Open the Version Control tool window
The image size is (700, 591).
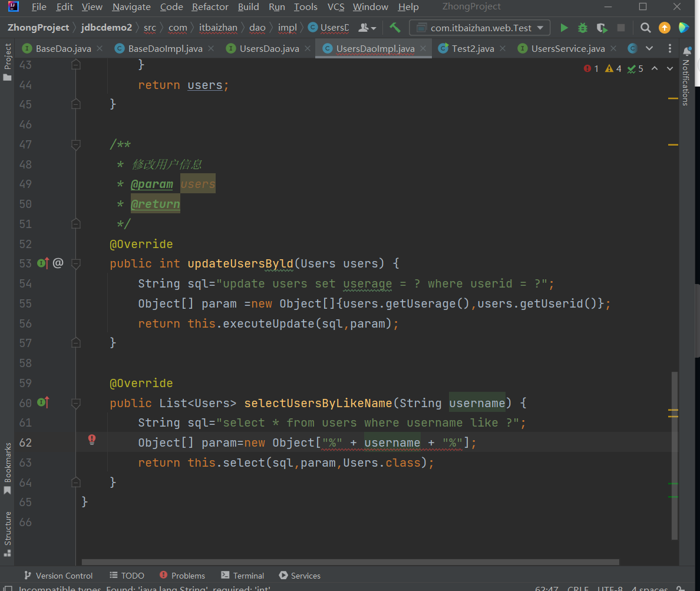pyautogui.click(x=58, y=575)
